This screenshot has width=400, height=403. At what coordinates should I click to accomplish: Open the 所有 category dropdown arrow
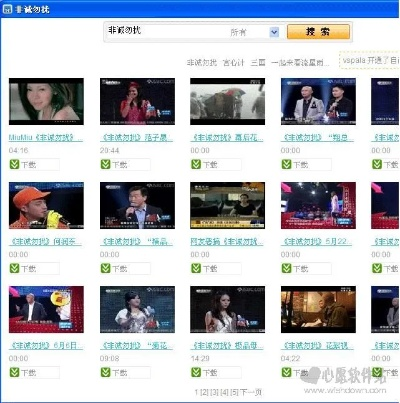pyautogui.click(x=274, y=32)
